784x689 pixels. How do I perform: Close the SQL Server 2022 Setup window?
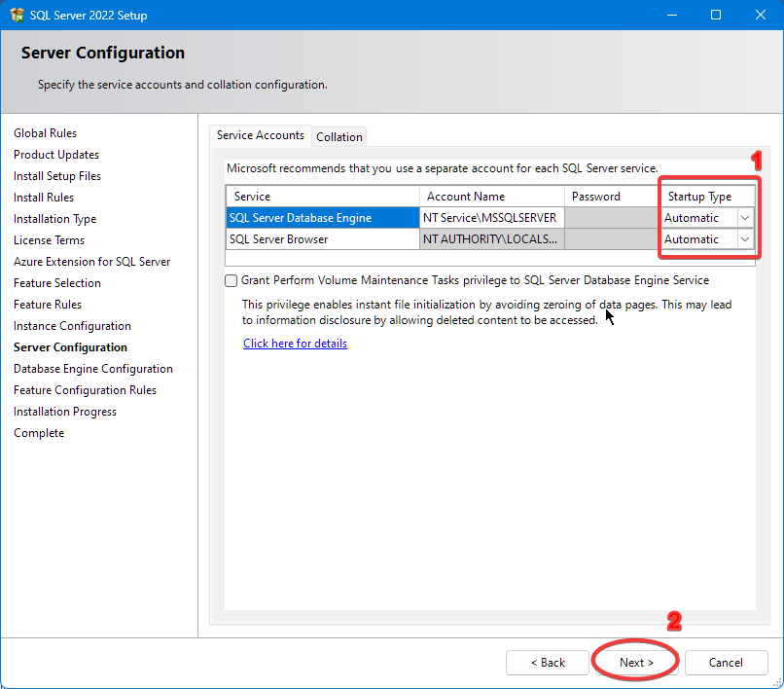761,15
